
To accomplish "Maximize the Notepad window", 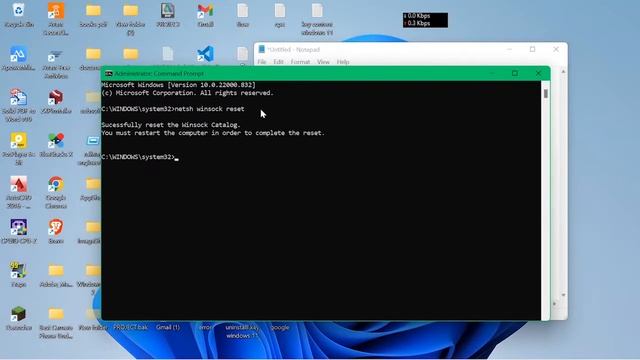I will point(532,49).
